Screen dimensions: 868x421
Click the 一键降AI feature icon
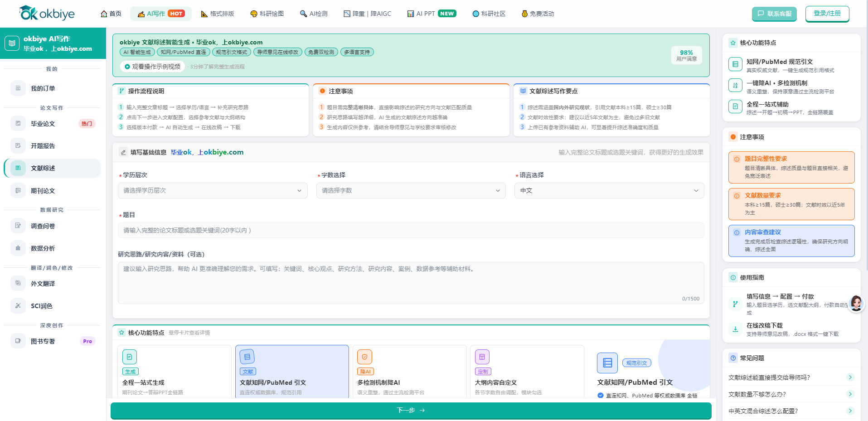click(x=735, y=86)
